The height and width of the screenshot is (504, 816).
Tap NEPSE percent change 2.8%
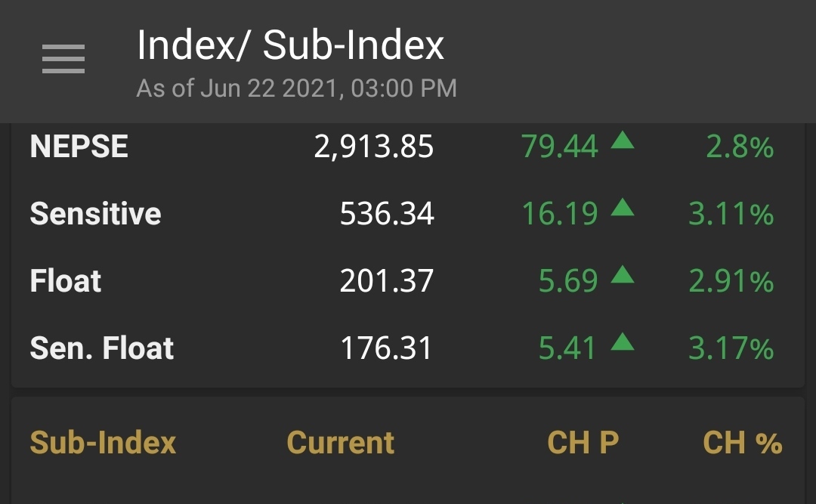(740, 147)
